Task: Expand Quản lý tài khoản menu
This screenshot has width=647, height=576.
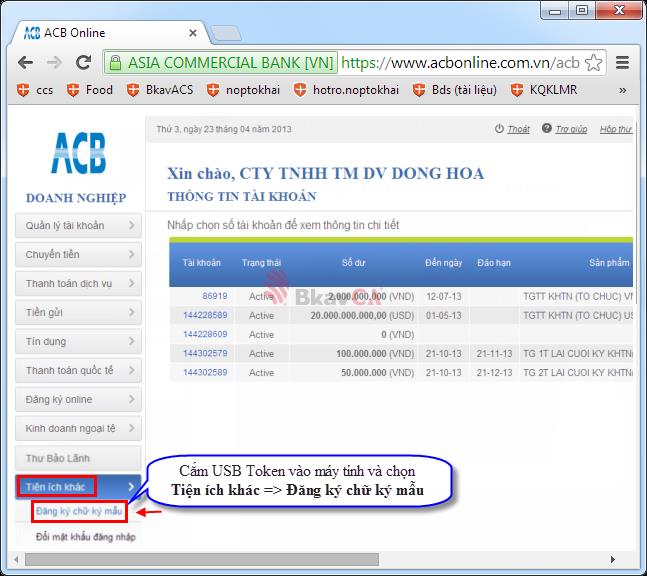Action: coord(79,226)
